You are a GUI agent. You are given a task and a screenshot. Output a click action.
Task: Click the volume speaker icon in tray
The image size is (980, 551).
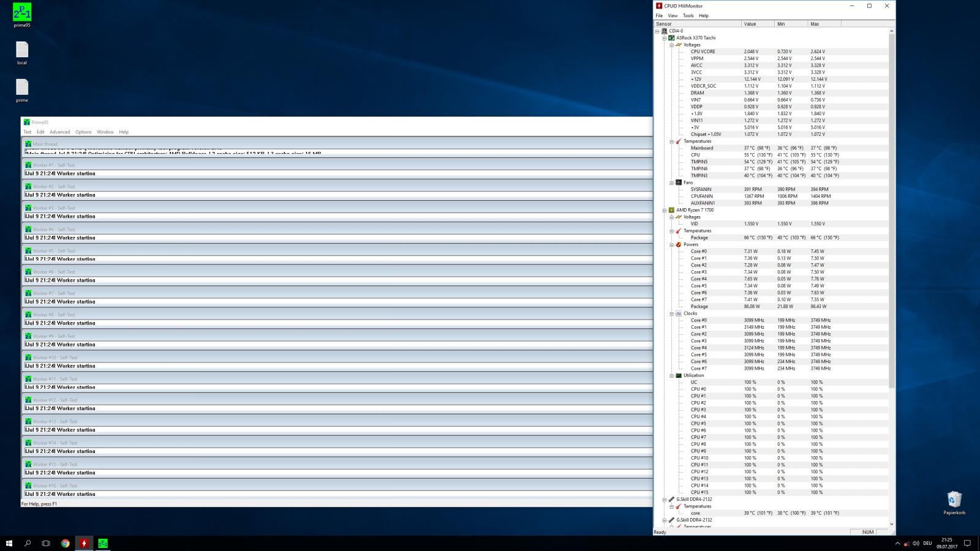(916, 543)
